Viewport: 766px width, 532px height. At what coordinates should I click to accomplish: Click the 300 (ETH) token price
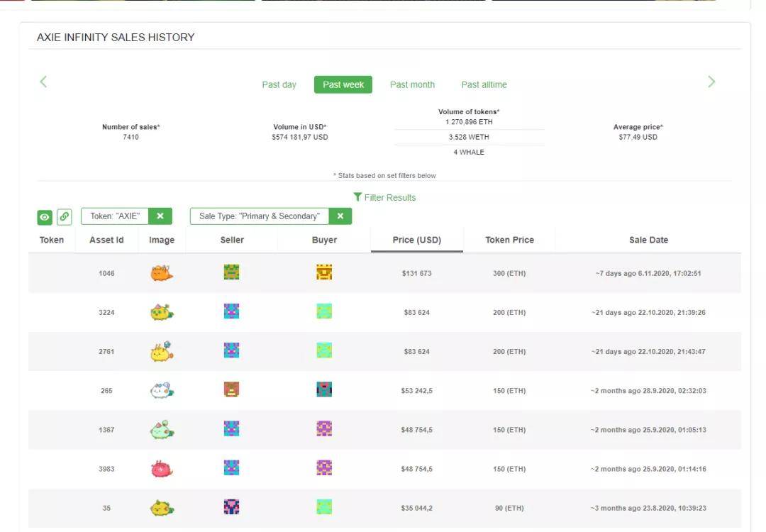pos(509,274)
